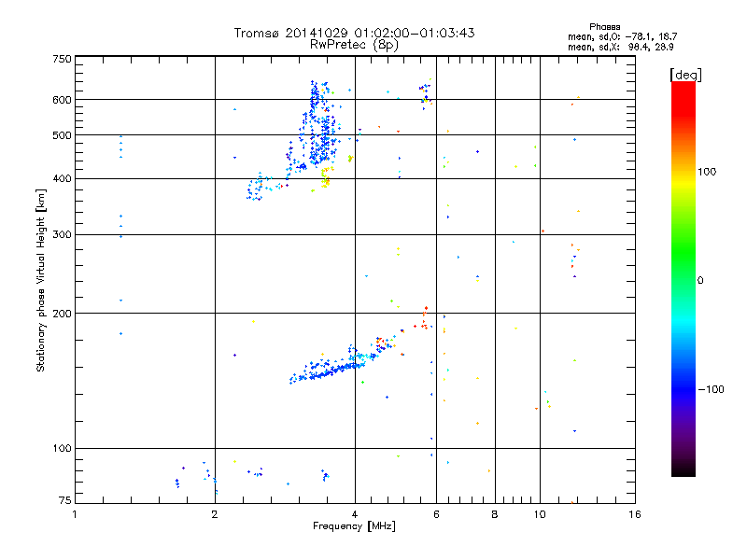Pick the black bottom of the phase colorbar

tap(684, 469)
